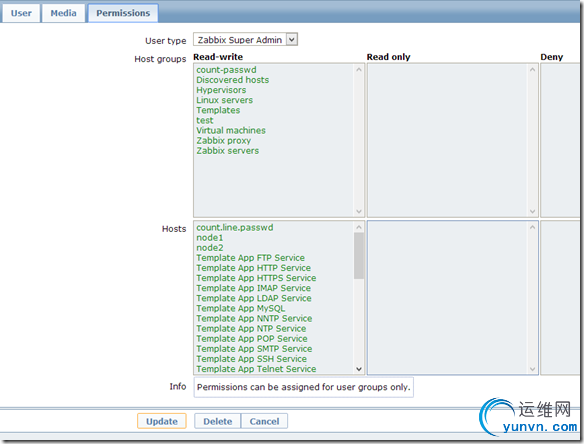This screenshot has height=444, width=584.
Task: Select Template App HTTP Service
Action: tap(253, 268)
